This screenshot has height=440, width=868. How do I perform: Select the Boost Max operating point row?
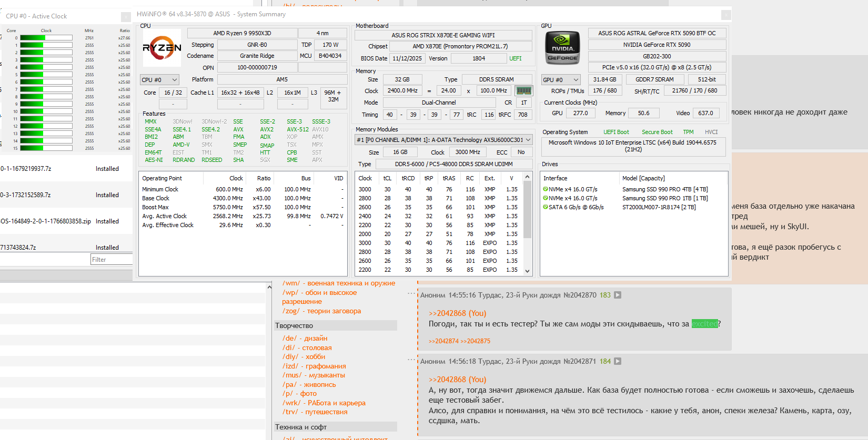(243, 207)
